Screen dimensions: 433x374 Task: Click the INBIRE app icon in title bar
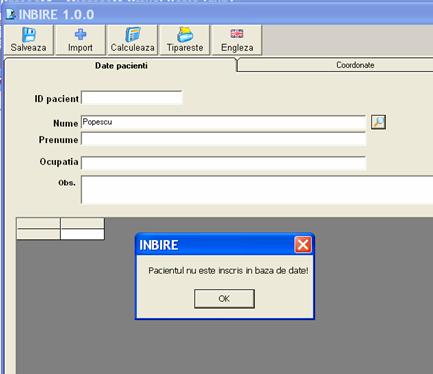(11, 14)
